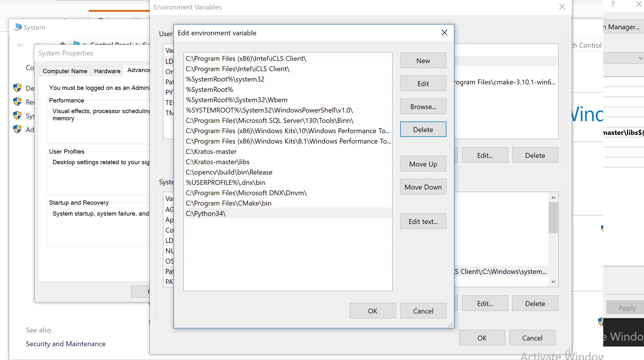Click the back navigation arrow in System window

pyautogui.click(x=20, y=45)
